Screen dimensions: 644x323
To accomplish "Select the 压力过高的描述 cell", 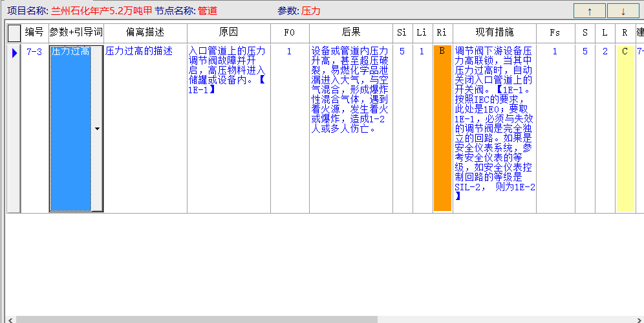I will [145, 128].
